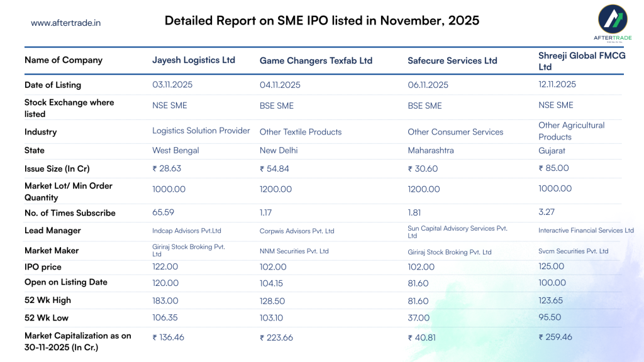Viewport: 644px width, 362px height.
Task: Click the Logistics Solution Provider industry cell
Action: point(201,131)
